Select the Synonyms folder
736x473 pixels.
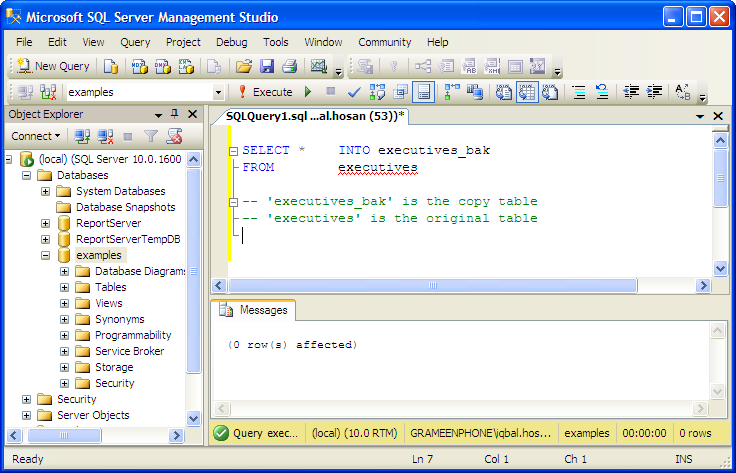(120, 319)
